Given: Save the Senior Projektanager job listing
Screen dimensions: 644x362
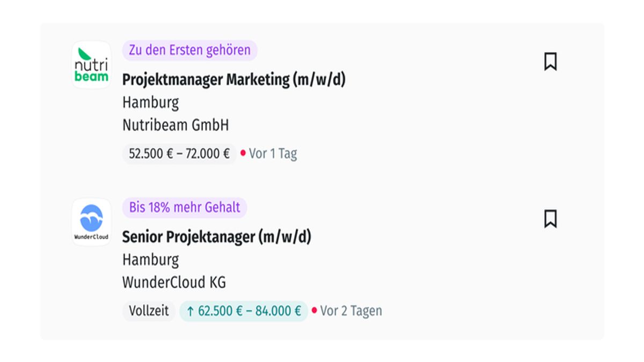Looking at the screenshot, I should (550, 219).
